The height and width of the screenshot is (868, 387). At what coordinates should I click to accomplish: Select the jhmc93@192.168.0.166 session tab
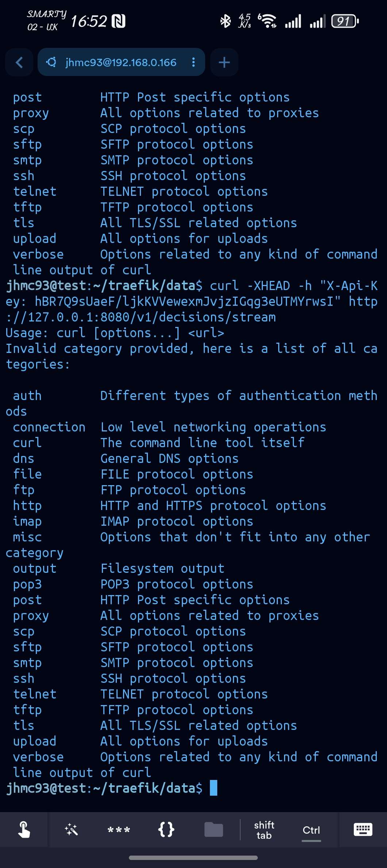pyautogui.click(x=121, y=62)
